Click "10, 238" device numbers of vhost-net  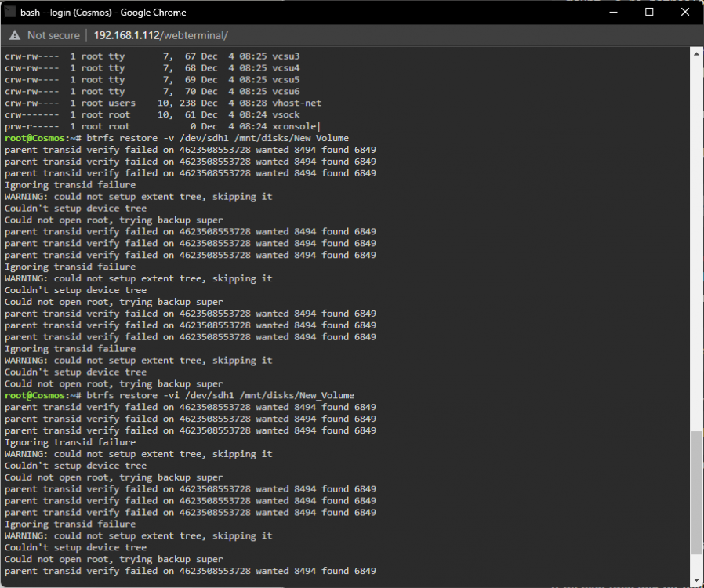(176, 103)
